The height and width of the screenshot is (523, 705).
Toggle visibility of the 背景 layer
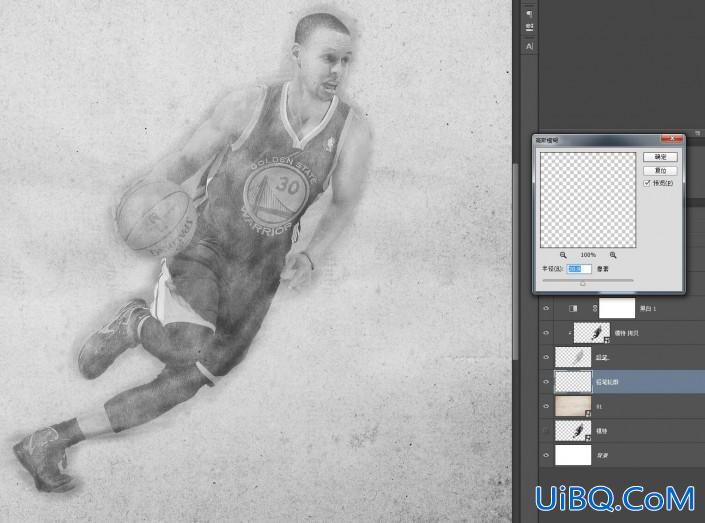pos(546,455)
